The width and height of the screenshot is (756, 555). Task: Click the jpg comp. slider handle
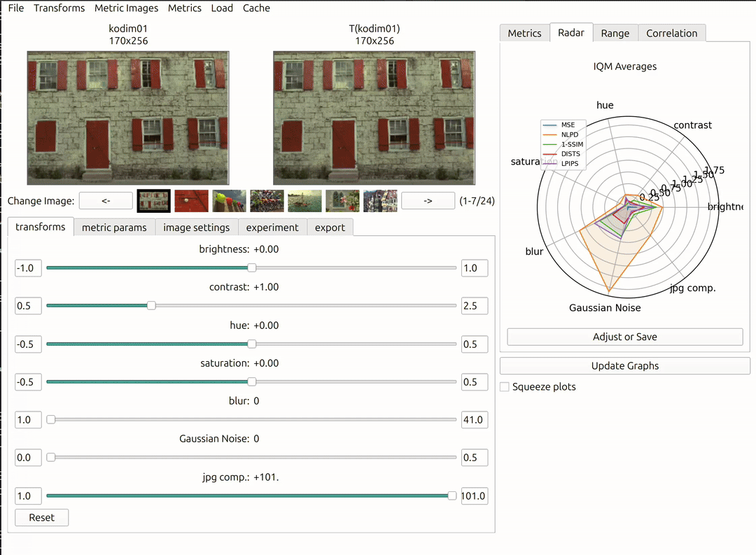(451, 496)
